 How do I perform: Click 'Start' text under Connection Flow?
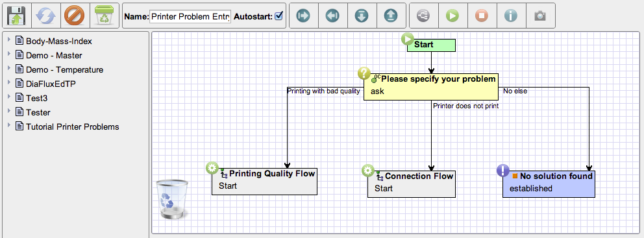[x=384, y=189]
